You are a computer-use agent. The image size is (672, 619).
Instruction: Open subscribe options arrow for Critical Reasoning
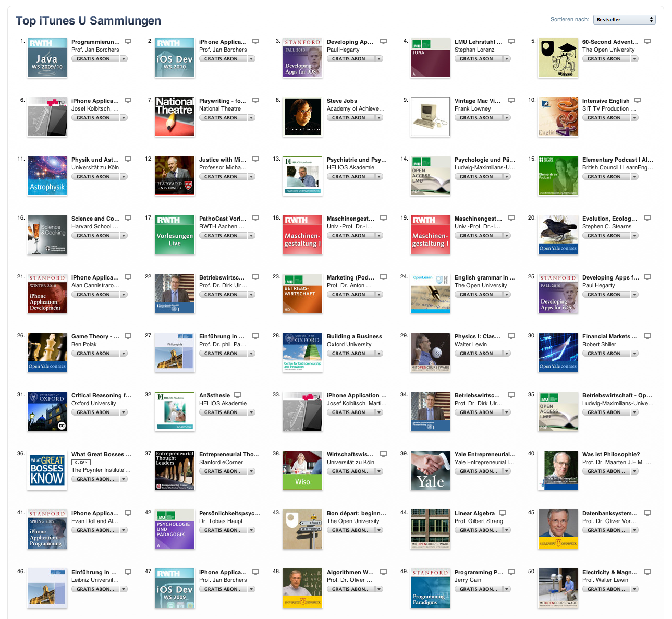(124, 412)
